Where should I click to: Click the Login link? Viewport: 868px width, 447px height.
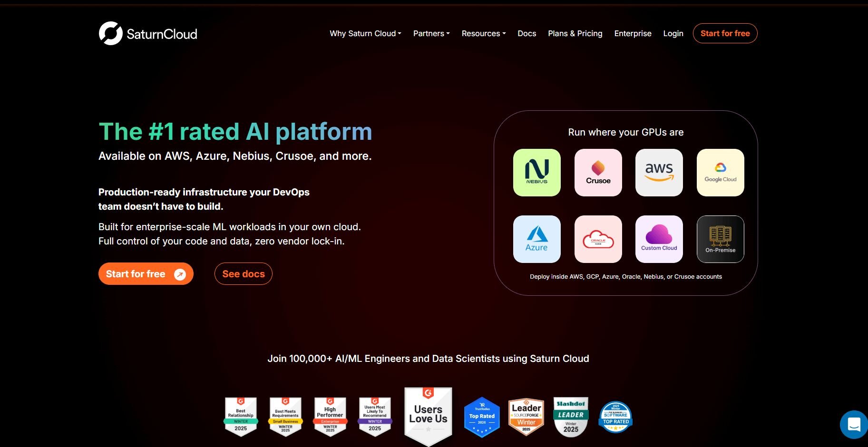click(673, 33)
